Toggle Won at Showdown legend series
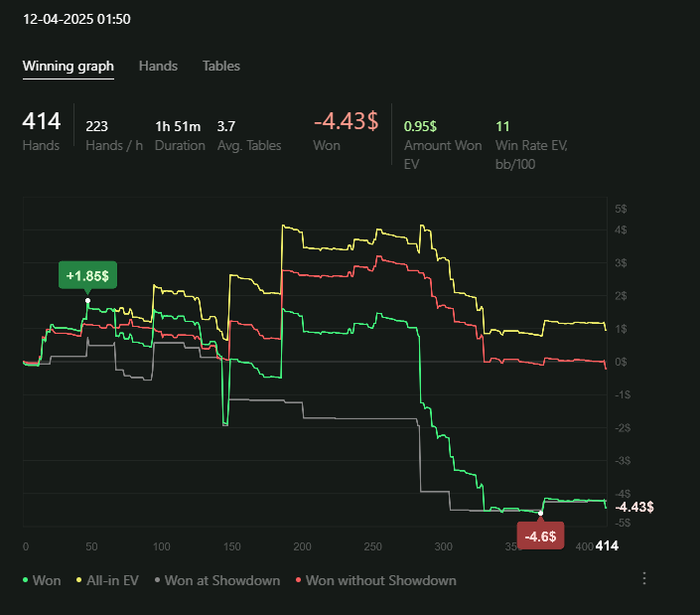700x615 pixels. tap(217, 580)
